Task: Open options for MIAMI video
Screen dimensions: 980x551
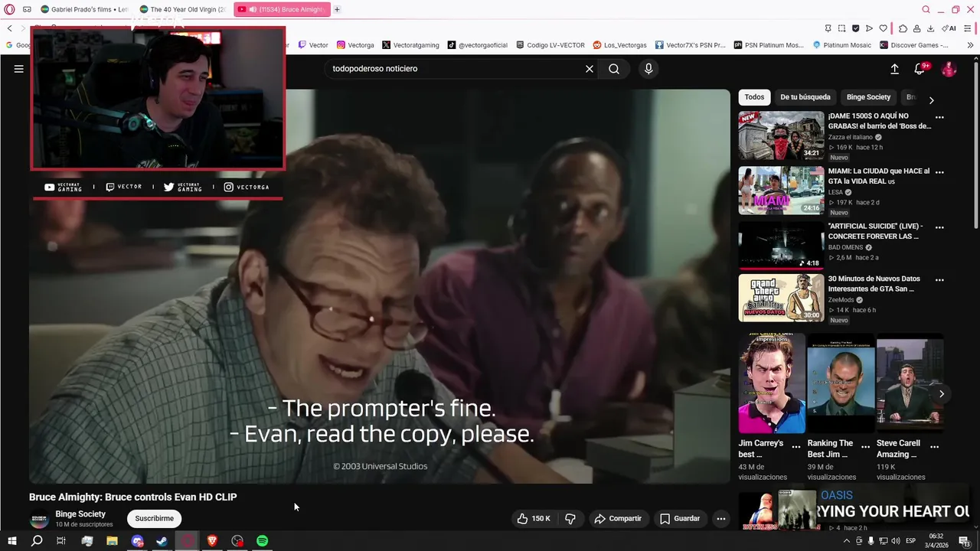Action: (939, 172)
